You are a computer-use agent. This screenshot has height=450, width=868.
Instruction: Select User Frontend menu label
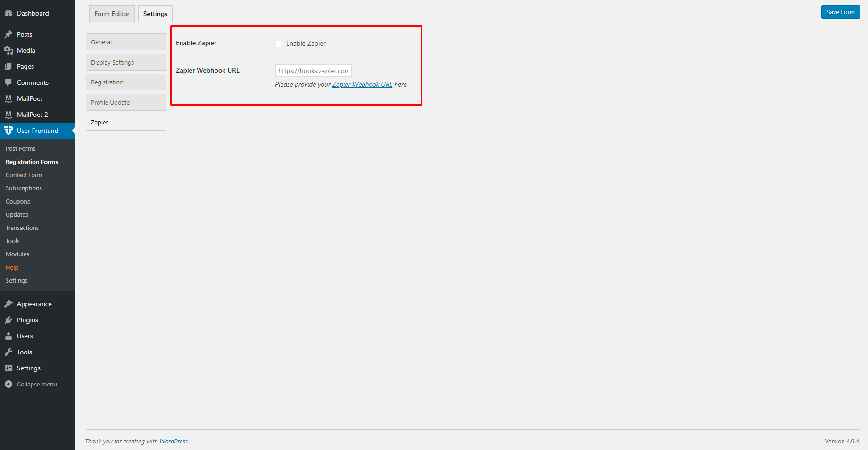[x=38, y=131]
